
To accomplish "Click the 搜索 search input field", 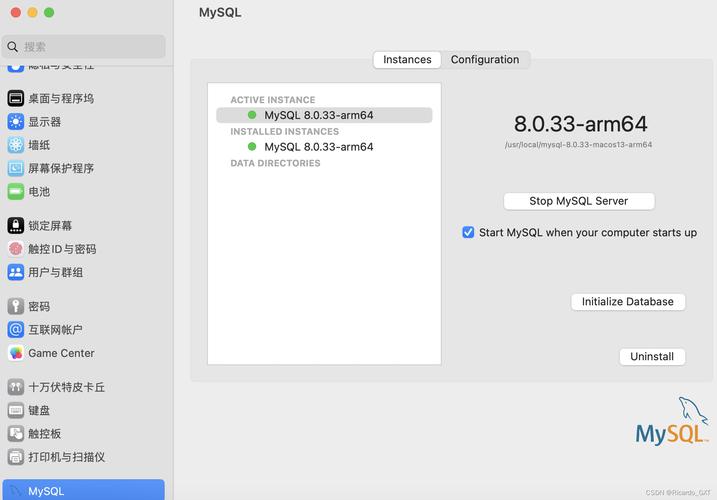I will 83,47.
